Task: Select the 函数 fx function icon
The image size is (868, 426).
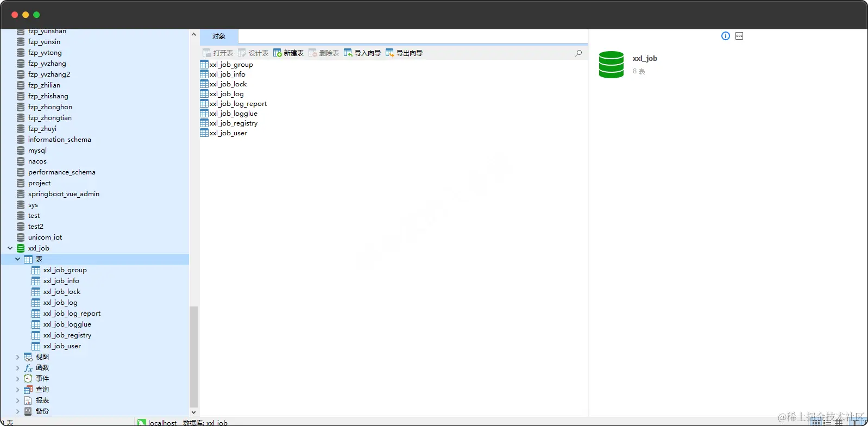Action: pyautogui.click(x=28, y=368)
